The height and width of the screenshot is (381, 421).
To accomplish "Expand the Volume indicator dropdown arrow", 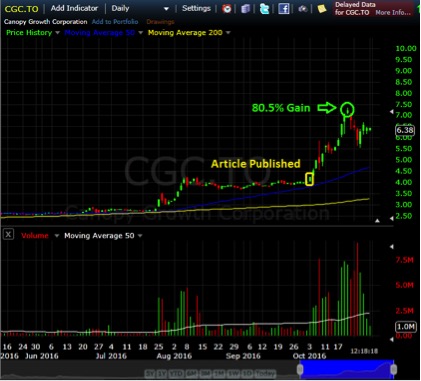I will point(57,236).
